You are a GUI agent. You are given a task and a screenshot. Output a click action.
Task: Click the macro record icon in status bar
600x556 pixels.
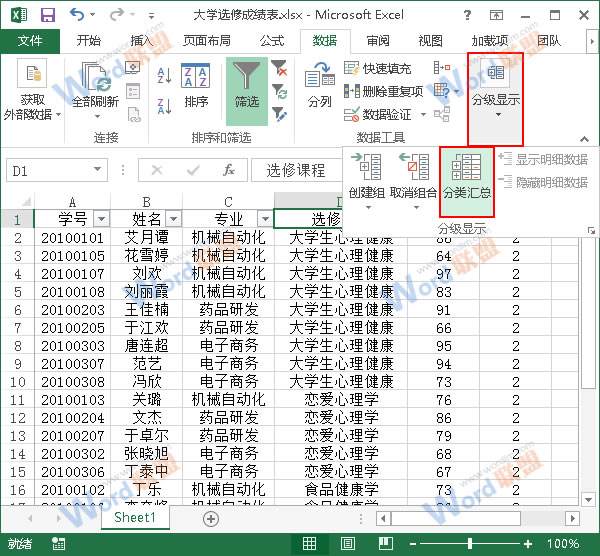58,543
